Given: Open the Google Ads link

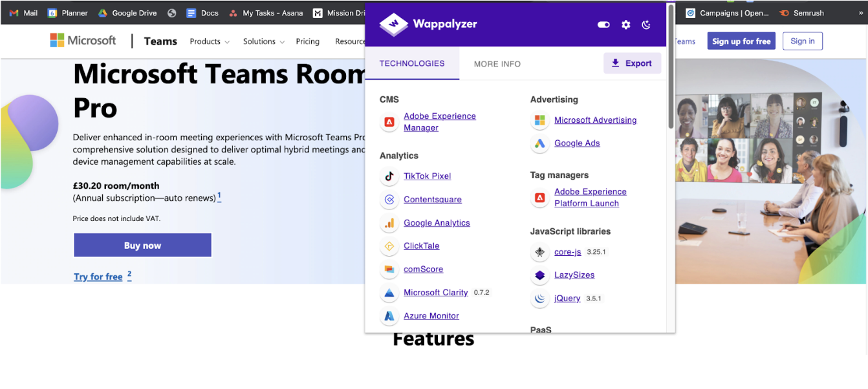Looking at the screenshot, I should point(577,143).
